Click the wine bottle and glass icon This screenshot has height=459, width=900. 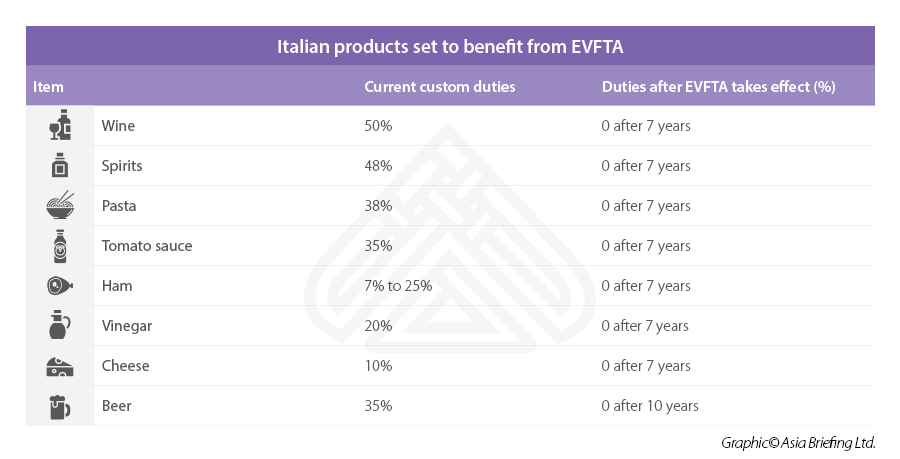(x=60, y=126)
